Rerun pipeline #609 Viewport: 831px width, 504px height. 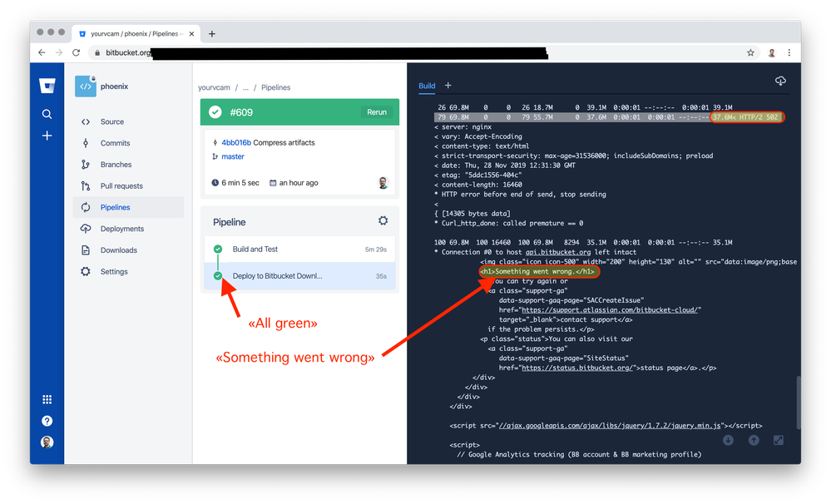(x=377, y=112)
